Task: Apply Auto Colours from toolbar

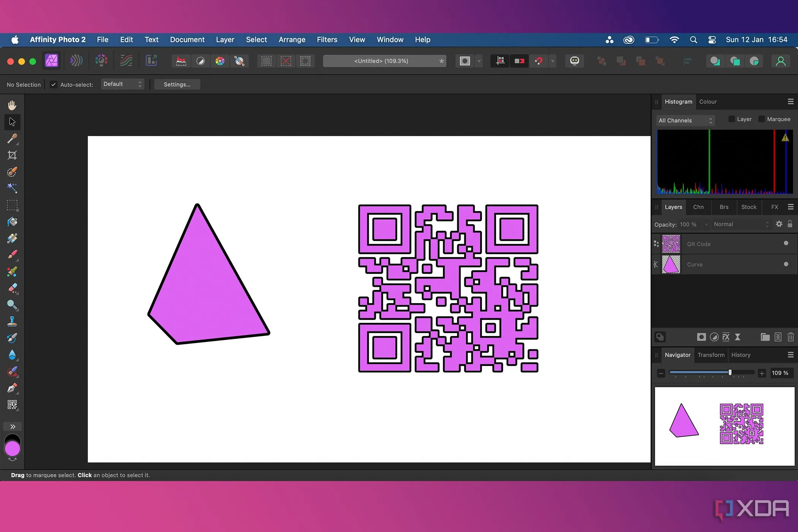Action: tap(220, 61)
